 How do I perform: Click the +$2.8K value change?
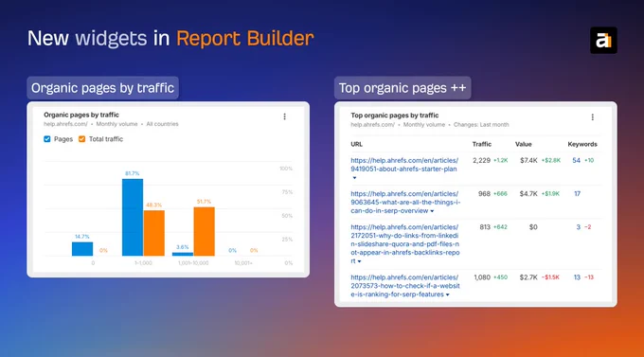click(x=551, y=161)
